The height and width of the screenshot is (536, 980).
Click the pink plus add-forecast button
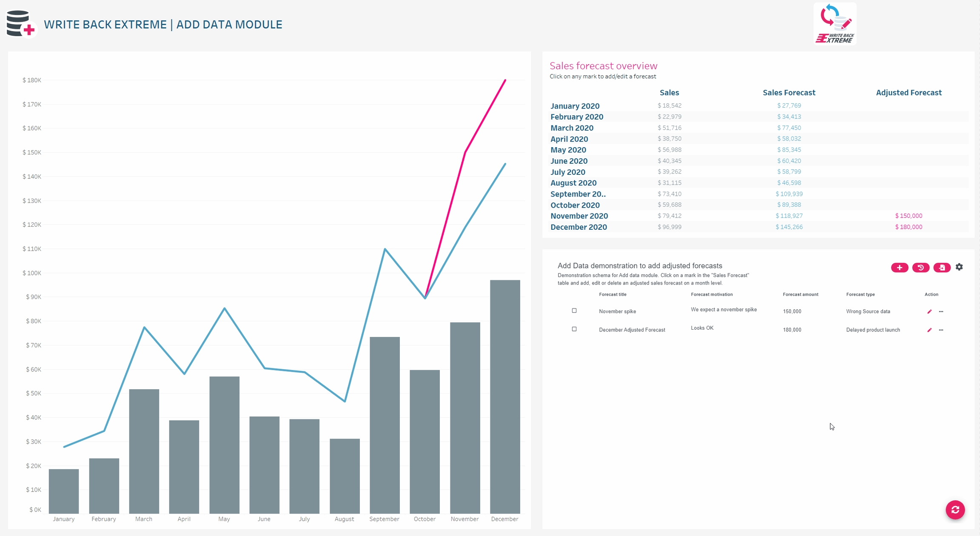click(899, 268)
